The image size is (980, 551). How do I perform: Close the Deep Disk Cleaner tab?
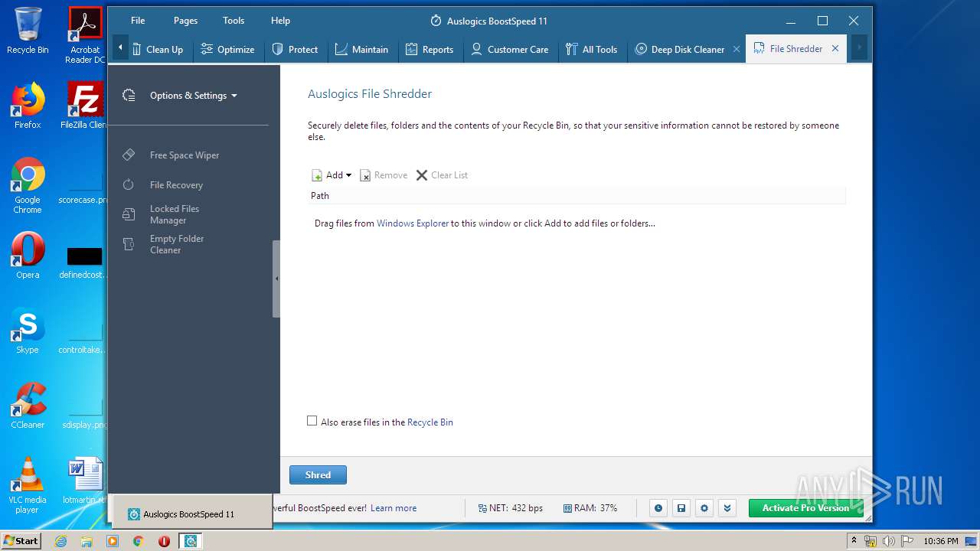pyautogui.click(x=737, y=49)
